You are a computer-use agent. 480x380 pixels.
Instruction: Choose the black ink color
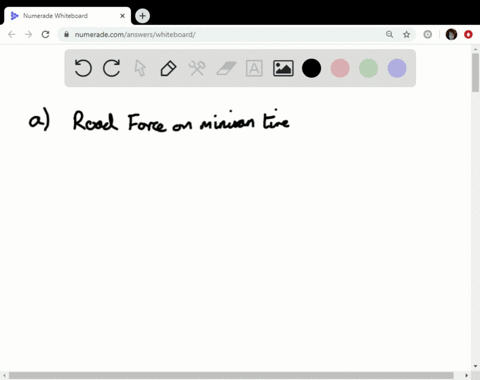(311, 68)
